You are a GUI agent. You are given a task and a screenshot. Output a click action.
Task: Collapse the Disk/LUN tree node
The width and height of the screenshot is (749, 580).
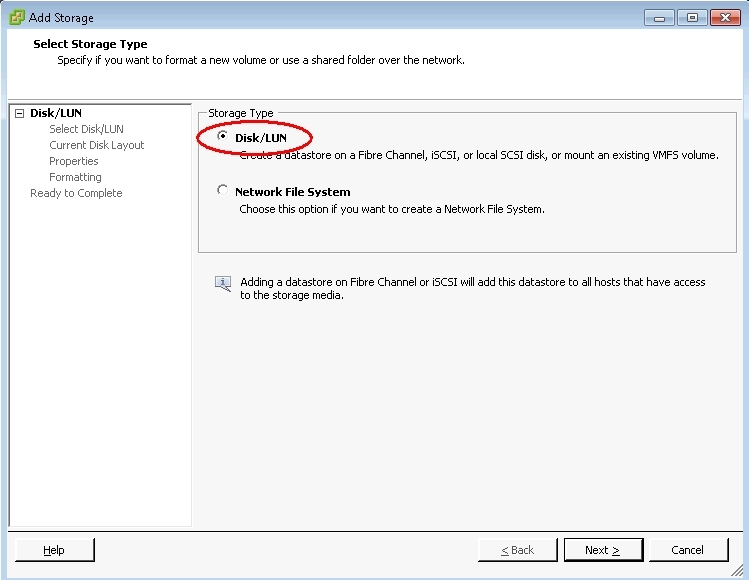pyautogui.click(x=20, y=113)
